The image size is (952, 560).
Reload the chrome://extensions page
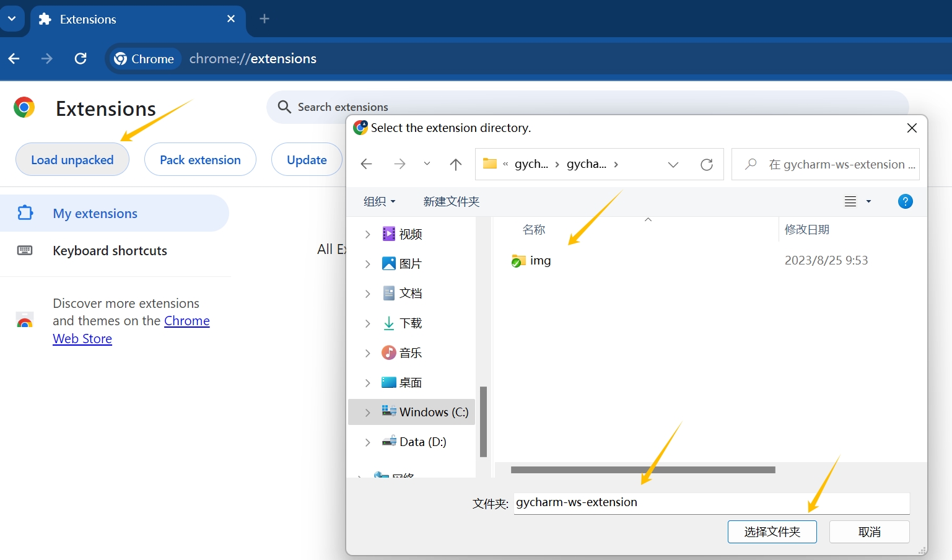tap(81, 59)
